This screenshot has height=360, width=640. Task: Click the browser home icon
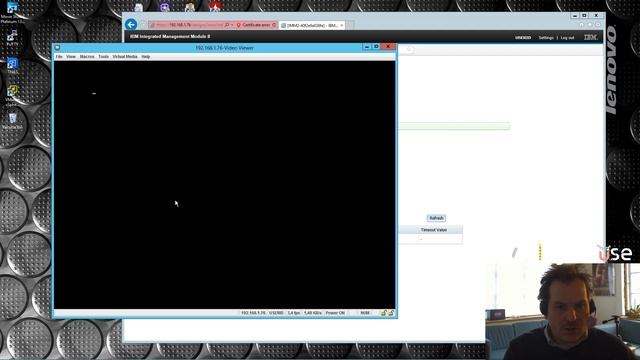tap(582, 25)
